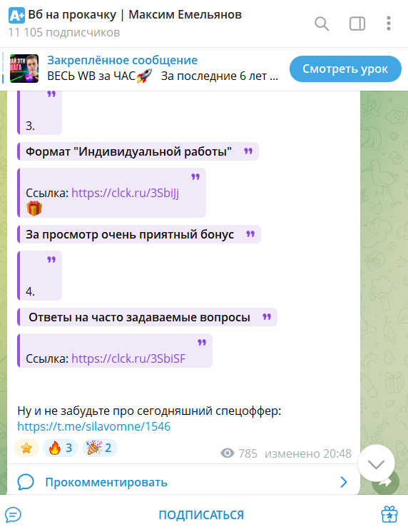This screenshot has height=532, width=408.
Task: Toggle the party popper reaction
Action: [100, 448]
